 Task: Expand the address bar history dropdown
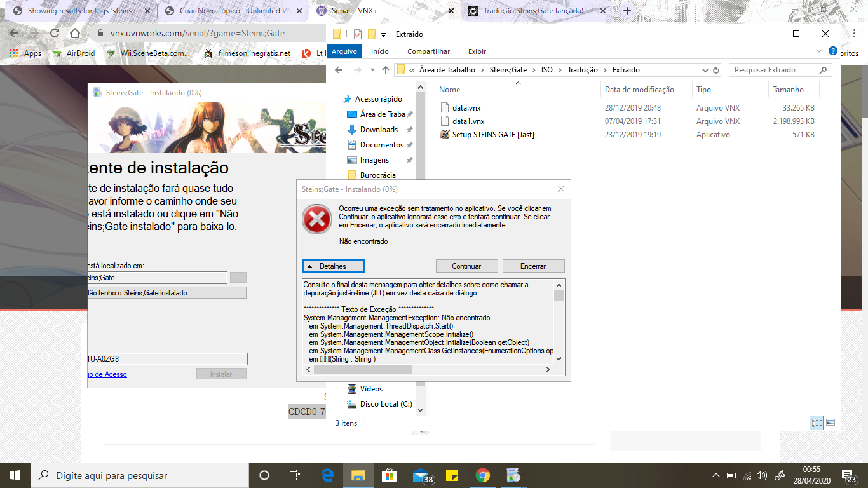(x=705, y=70)
